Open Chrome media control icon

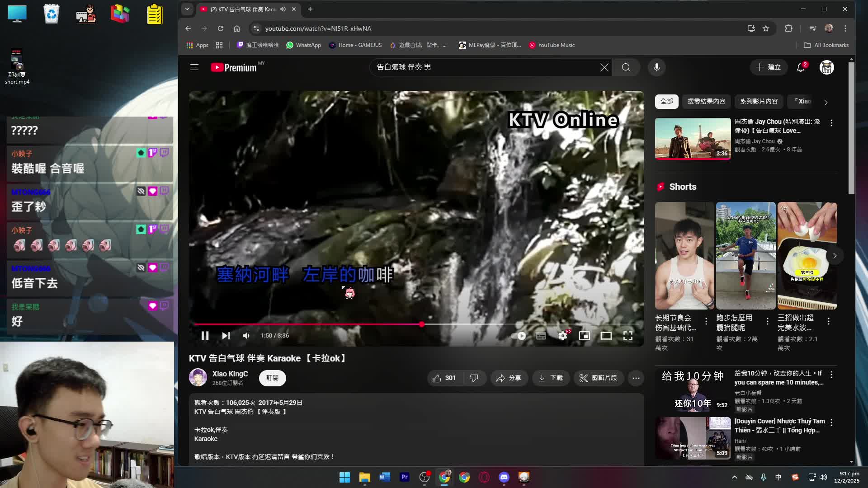(x=813, y=28)
